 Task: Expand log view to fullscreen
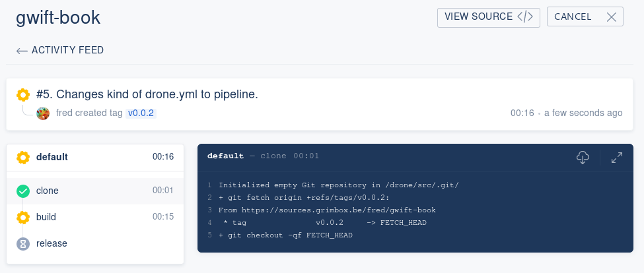617,158
